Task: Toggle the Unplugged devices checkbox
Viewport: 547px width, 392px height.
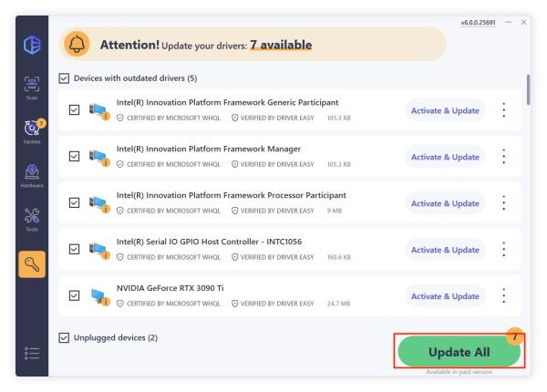Action: [x=64, y=337]
